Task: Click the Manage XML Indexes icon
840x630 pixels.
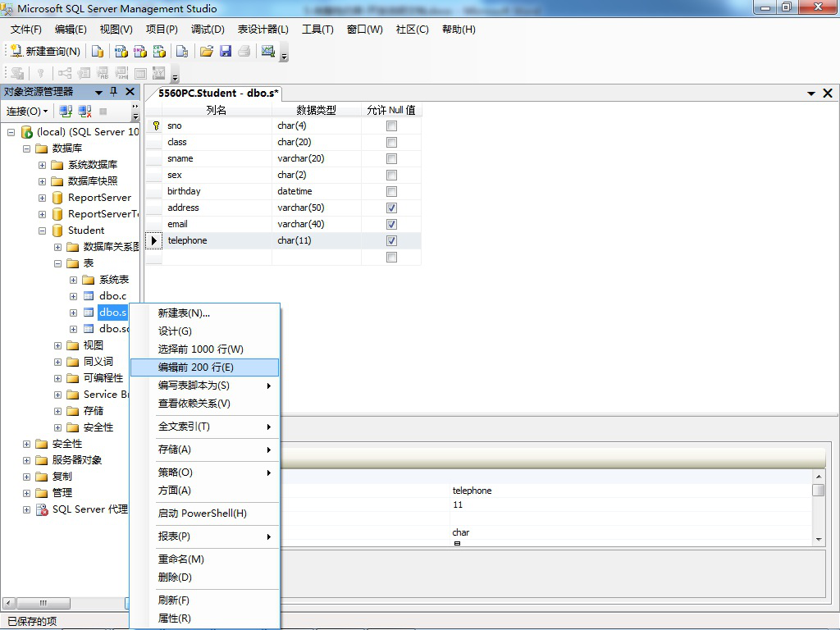Action: [121, 73]
